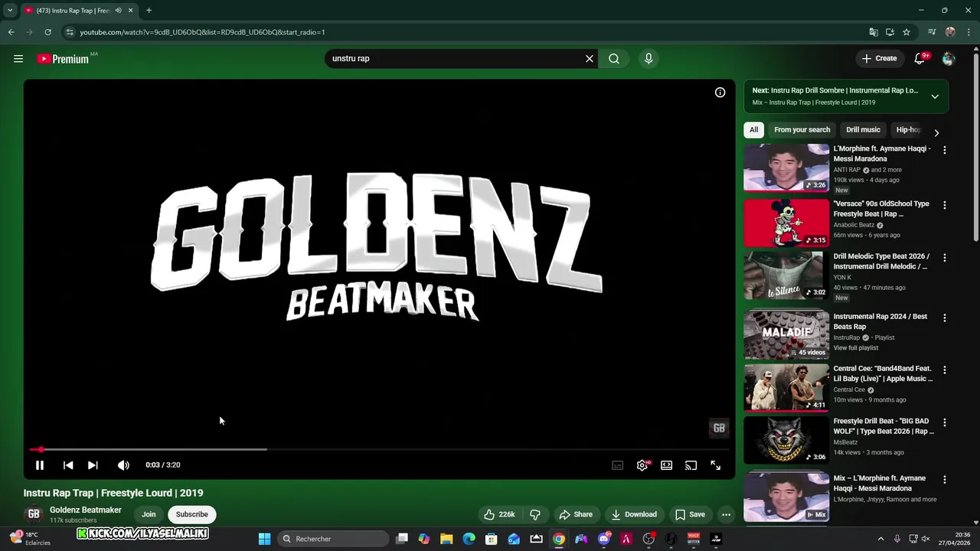This screenshot has width=980, height=551.
Task: Open L'Morphine Messi Maradona video thumbnail
Action: tap(786, 168)
